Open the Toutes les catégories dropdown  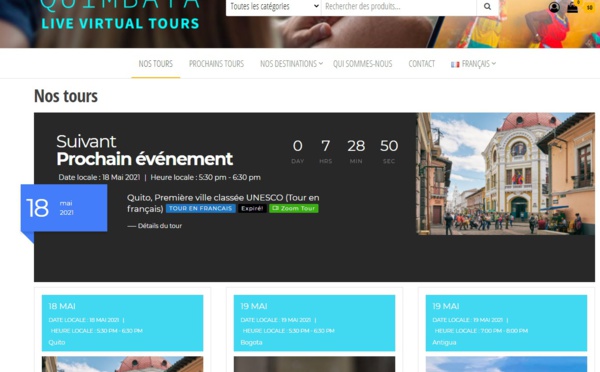coord(274,7)
